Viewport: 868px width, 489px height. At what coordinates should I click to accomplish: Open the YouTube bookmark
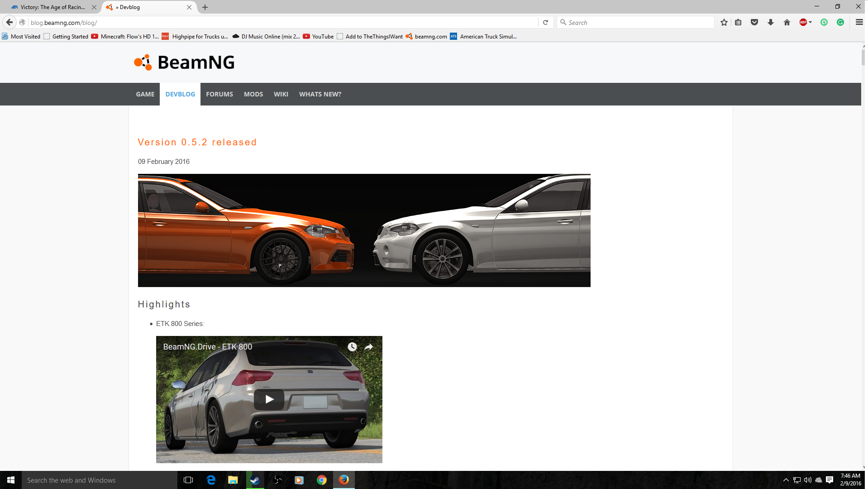[319, 37]
